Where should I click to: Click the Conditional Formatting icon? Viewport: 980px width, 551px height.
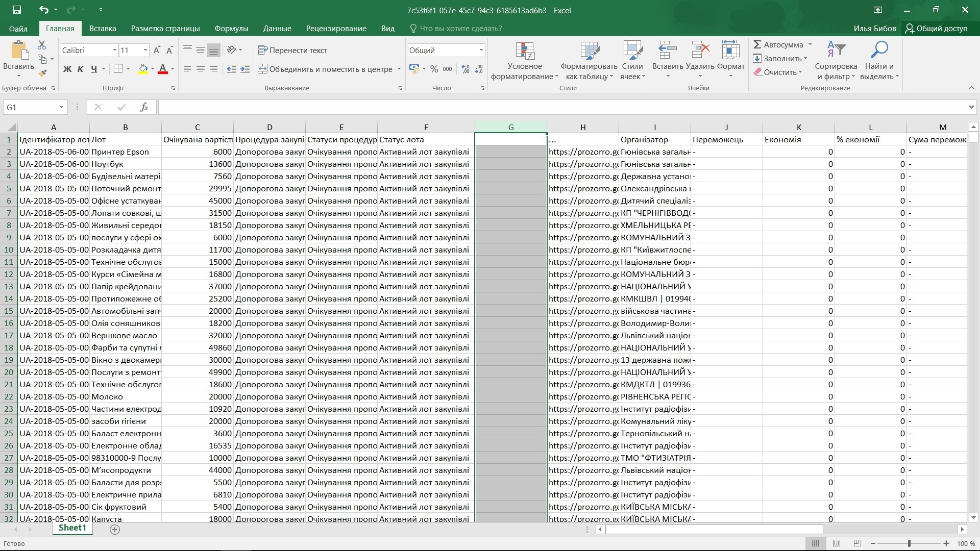point(524,51)
